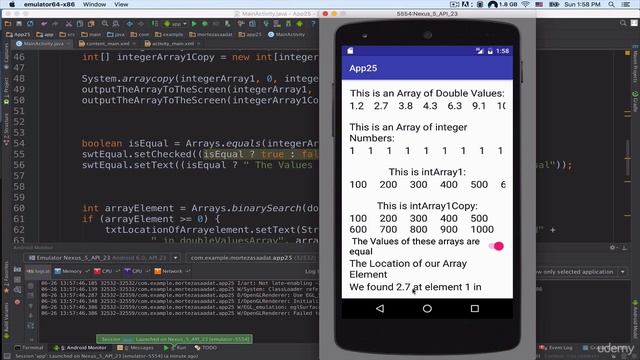Click line number 60 in the gutter
640x360 pixels.
pyautogui.click(x=19, y=208)
